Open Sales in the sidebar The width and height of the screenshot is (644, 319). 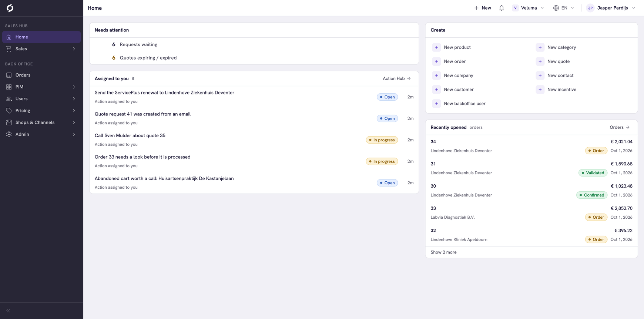click(41, 49)
